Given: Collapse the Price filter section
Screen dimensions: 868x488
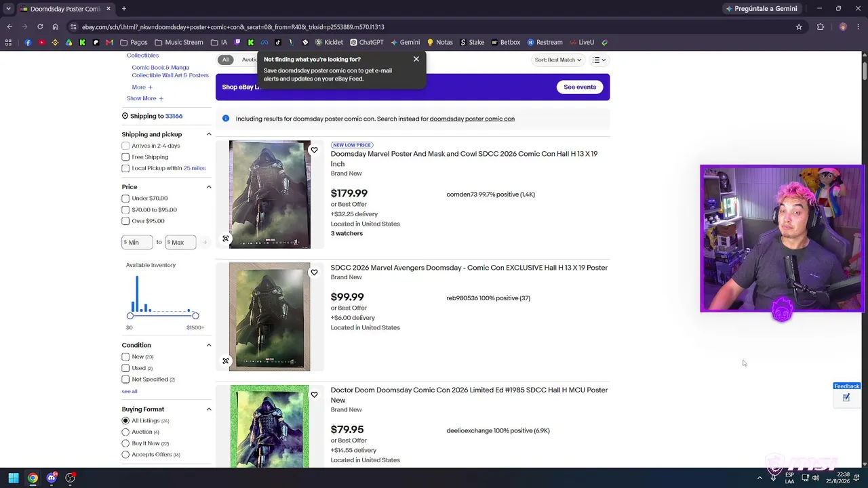Looking at the screenshot, I should point(209,187).
